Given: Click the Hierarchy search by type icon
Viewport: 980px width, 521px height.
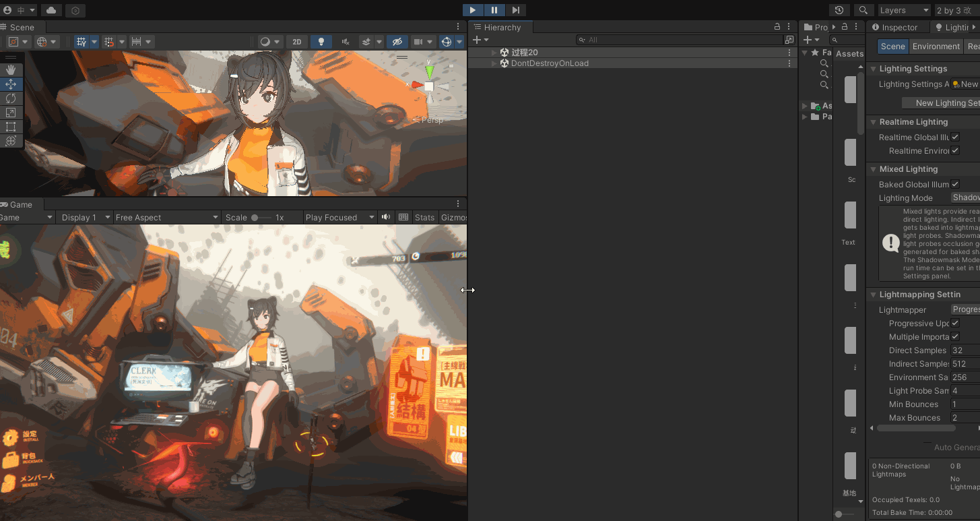Looking at the screenshot, I should point(789,40).
